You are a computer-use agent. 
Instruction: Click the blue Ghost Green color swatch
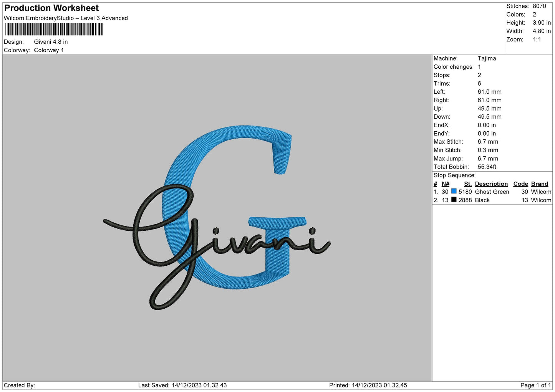454,191
